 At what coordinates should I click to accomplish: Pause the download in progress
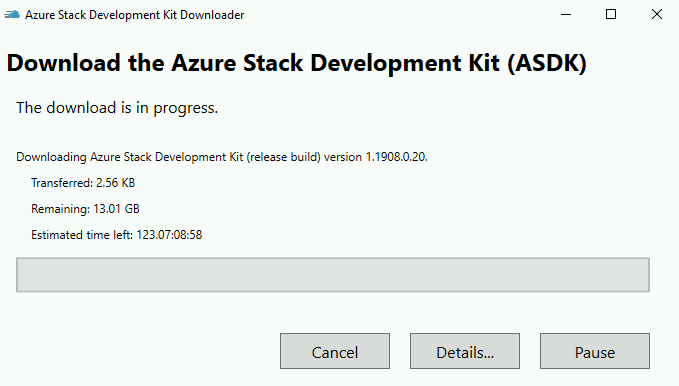595,351
